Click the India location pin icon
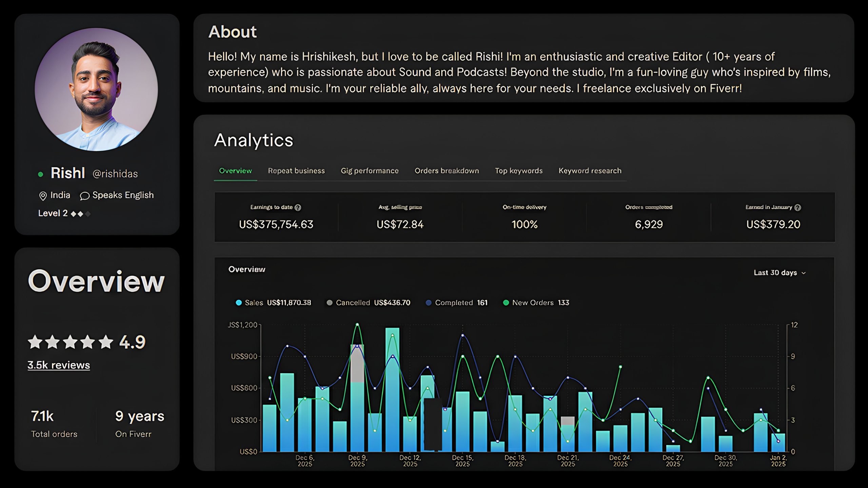 [x=43, y=196]
